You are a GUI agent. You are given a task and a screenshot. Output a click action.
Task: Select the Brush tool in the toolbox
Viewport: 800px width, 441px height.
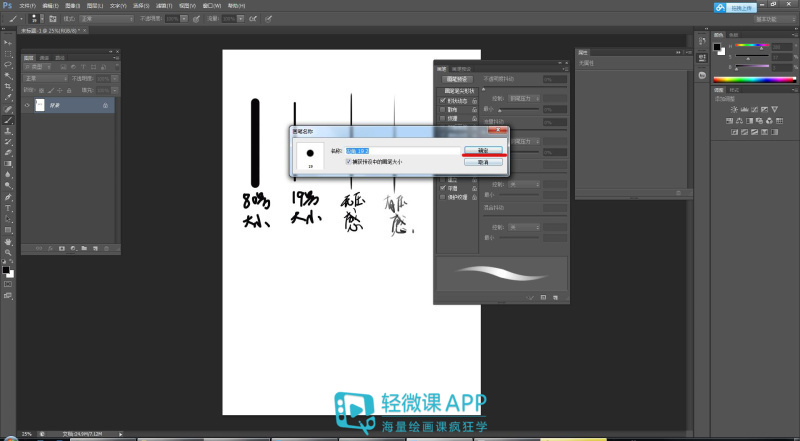click(x=8, y=120)
